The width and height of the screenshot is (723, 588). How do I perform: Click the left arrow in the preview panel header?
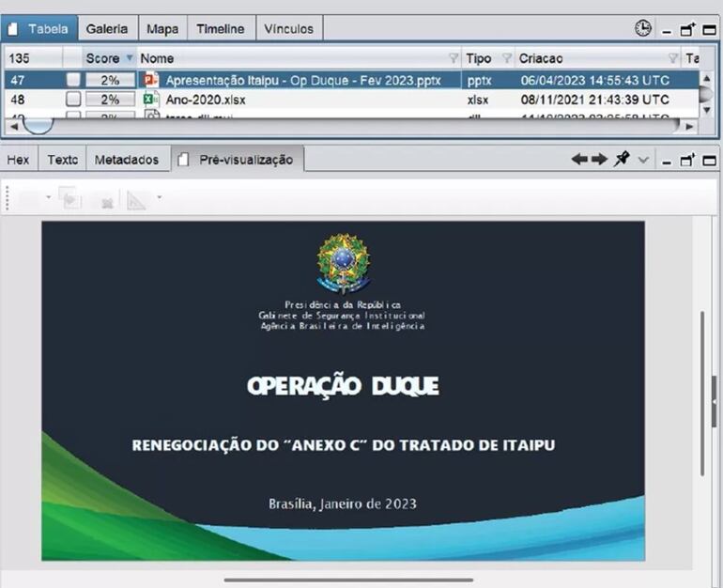pyautogui.click(x=579, y=160)
